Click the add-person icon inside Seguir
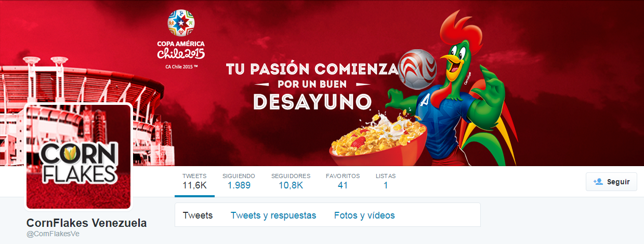Image resolution: width=644 pixels, height=244 pixels. 598,182
